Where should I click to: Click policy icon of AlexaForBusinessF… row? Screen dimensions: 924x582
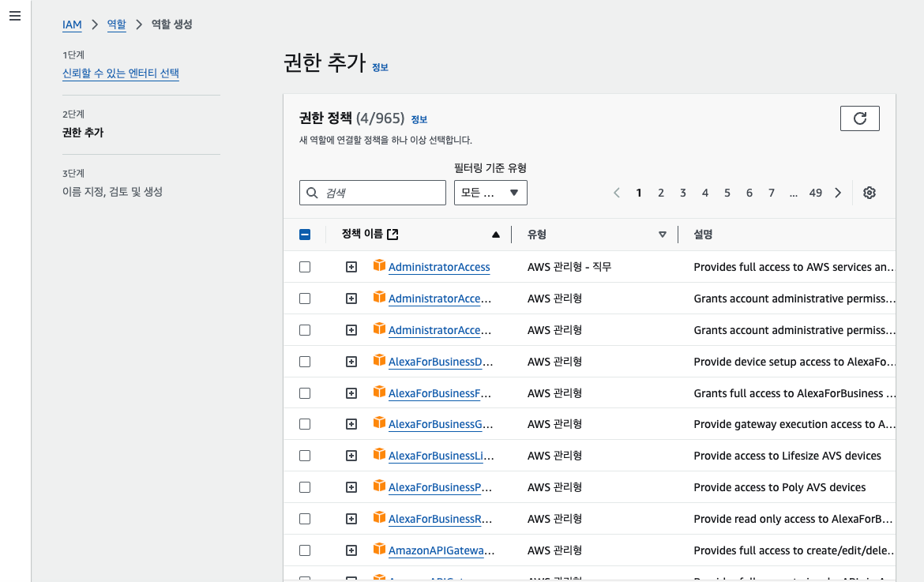pyautogui.click(x=379, y=392)
